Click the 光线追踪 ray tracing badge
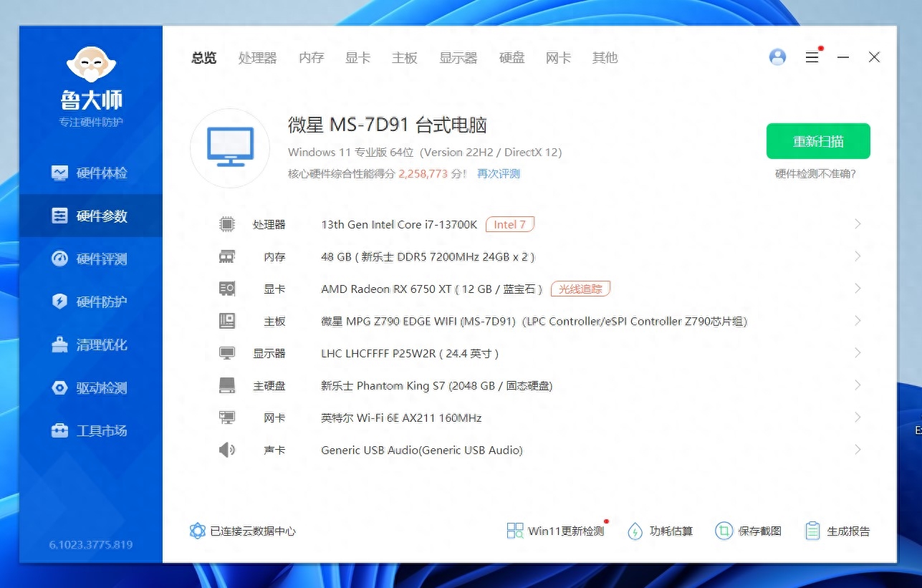Image resolution: width=922 pixels, height=588 pixels. (x=580, y=289)
